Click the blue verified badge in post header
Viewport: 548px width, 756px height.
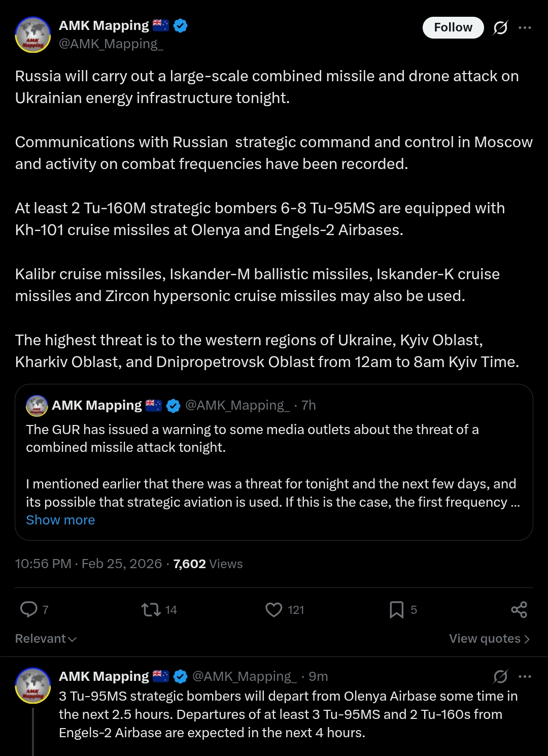coord(181,25)
